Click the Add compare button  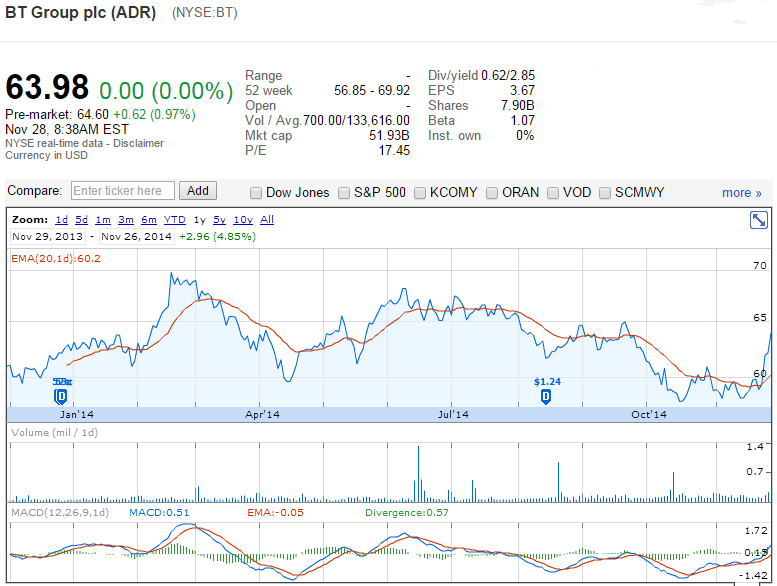[x=198, y=191]
